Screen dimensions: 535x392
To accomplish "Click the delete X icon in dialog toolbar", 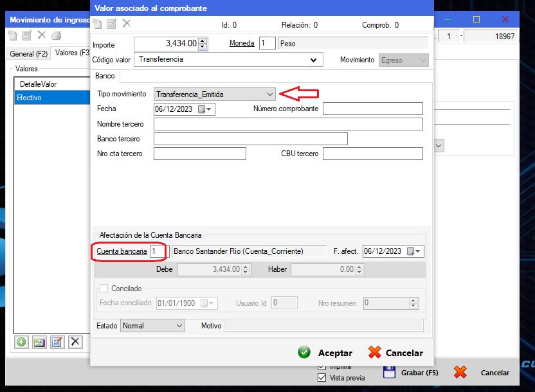I will 127,24.
